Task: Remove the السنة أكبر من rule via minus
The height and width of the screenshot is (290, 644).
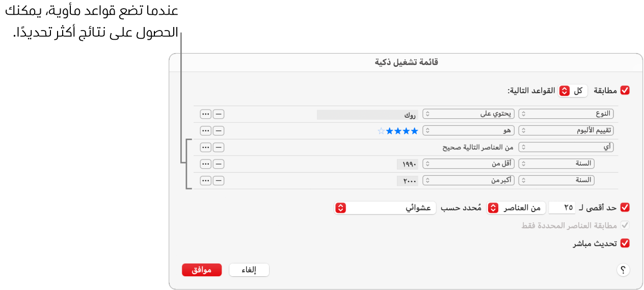Action: coord(218,180)
